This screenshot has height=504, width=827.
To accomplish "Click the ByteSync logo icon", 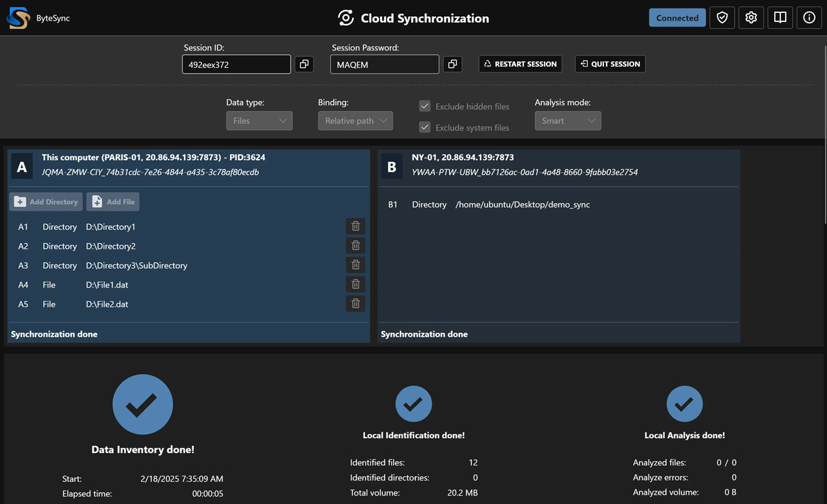I will (18, 18).
